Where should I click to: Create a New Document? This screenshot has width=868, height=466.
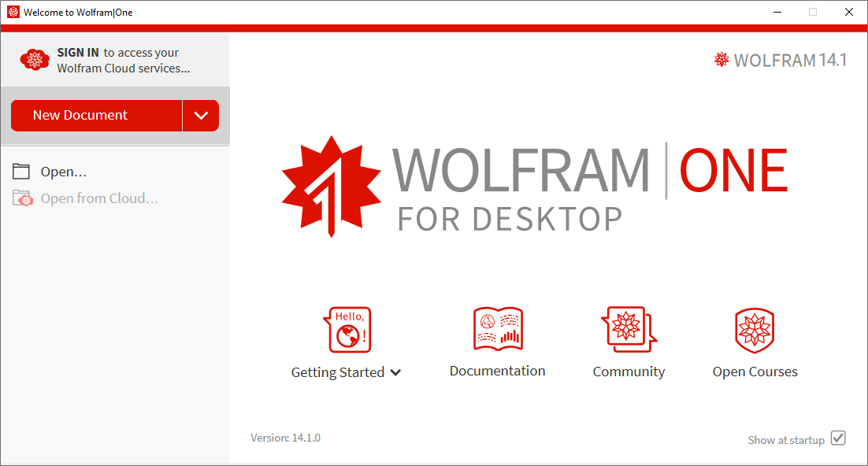[96, 116]
